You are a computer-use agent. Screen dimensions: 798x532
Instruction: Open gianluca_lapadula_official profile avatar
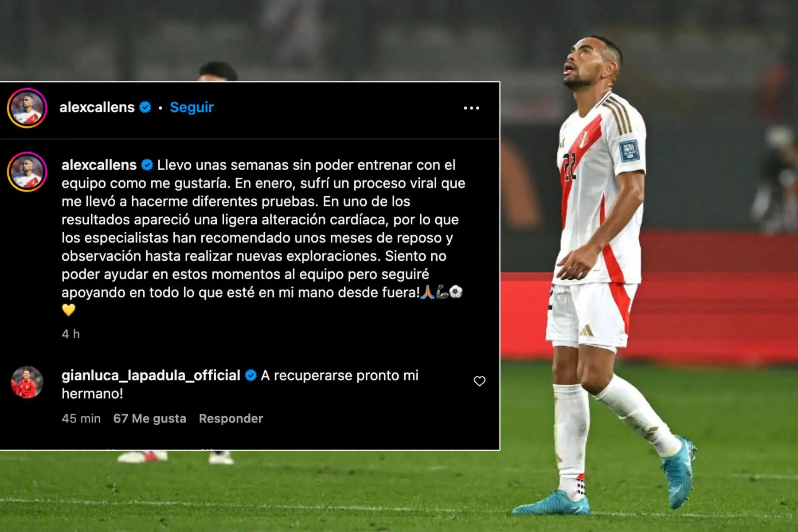[x=27, y=382]
